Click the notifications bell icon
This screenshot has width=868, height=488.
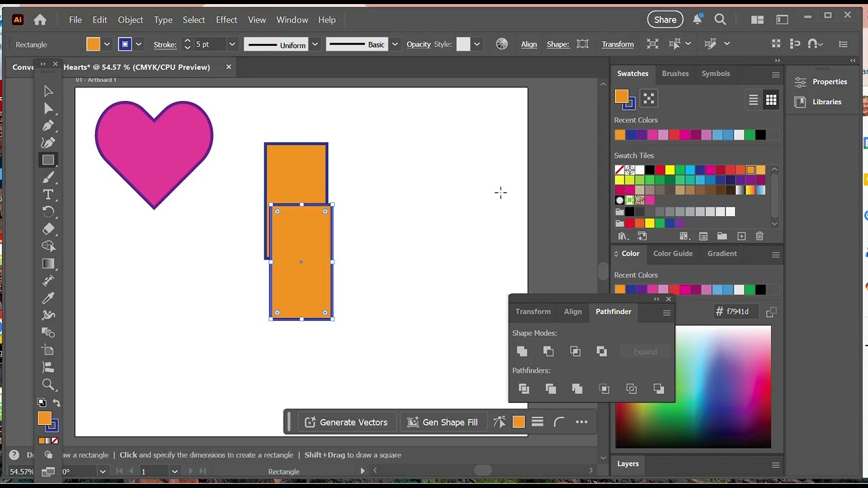(x=697, y=20)
